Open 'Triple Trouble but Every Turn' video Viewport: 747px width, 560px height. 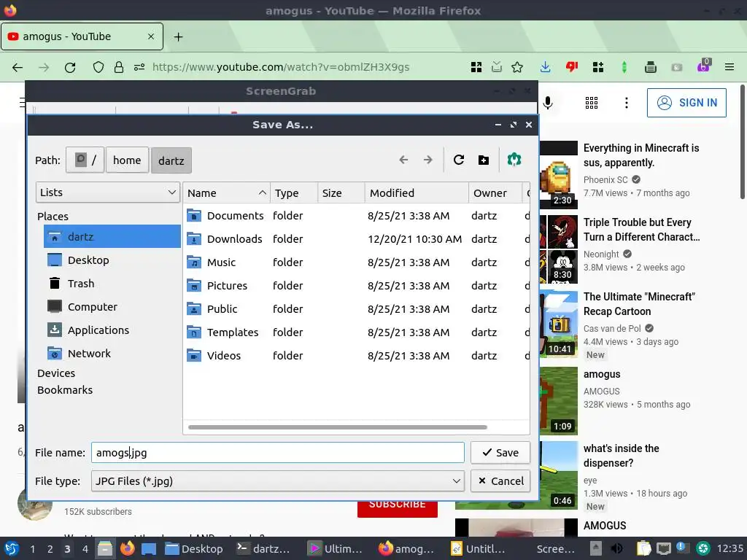click(641, 230)
